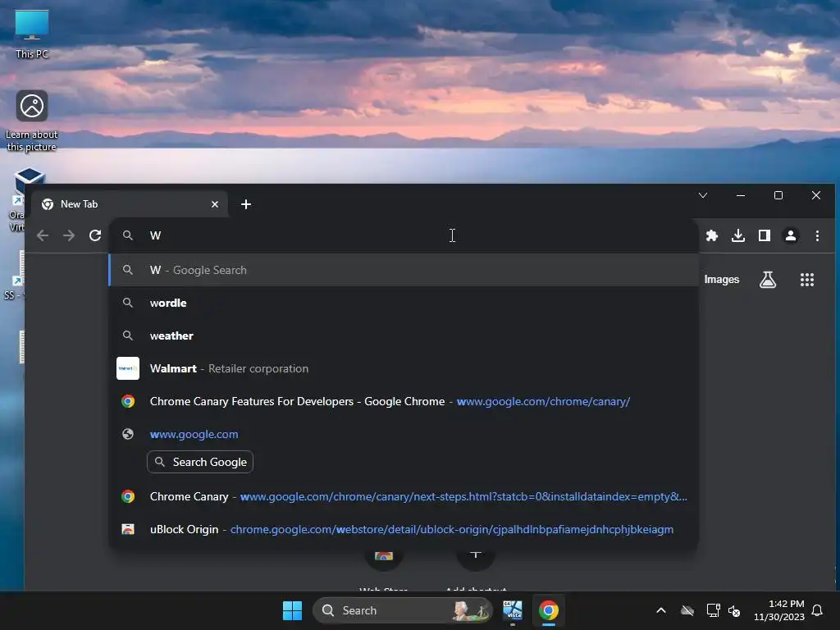Viewport: 840px width, 630px height.
Task: Open the Extensions puzzle icon
Action: pos(712,235)
